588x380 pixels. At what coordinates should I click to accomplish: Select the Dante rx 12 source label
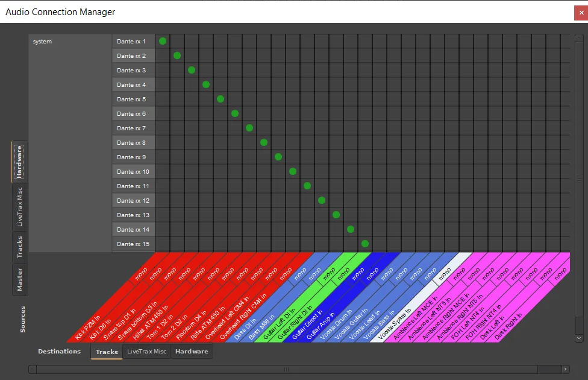point(134,200)
